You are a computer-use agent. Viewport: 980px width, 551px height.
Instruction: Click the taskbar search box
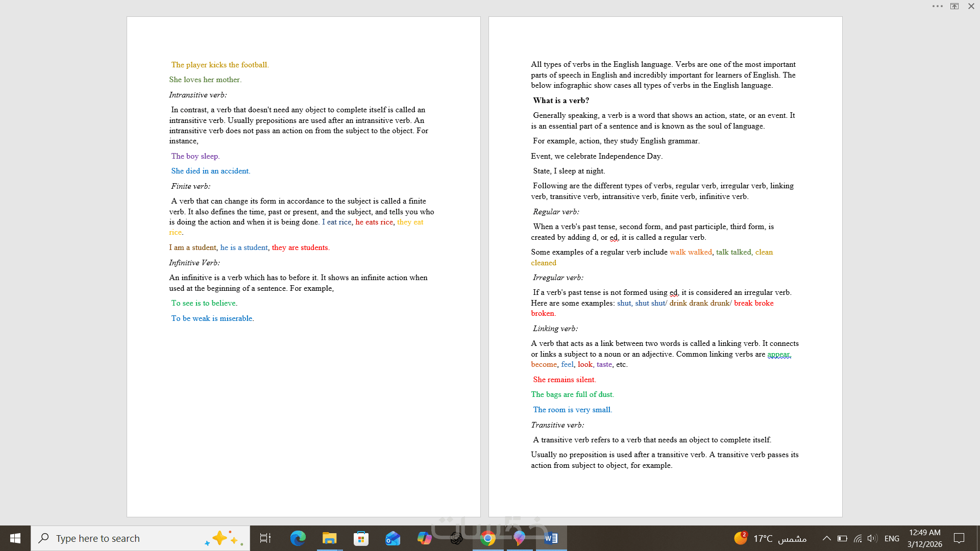coord(122,538)
